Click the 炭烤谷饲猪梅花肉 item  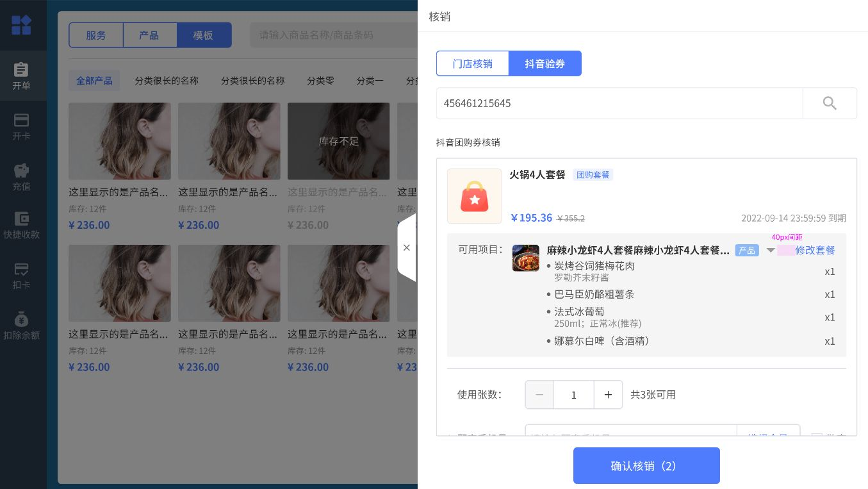point(594,266)
